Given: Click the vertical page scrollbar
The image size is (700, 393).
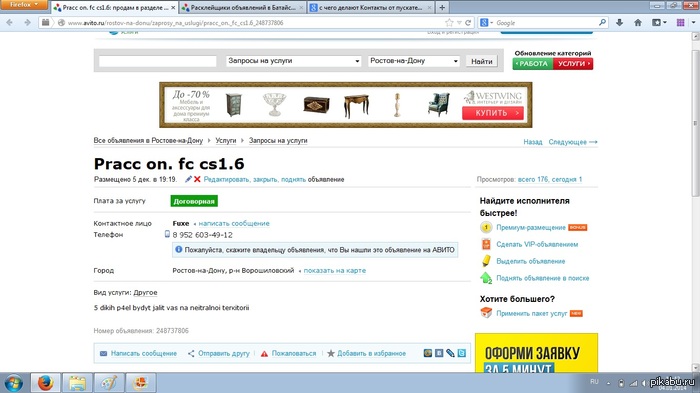Looking at the screenshot, I should 696,201.
